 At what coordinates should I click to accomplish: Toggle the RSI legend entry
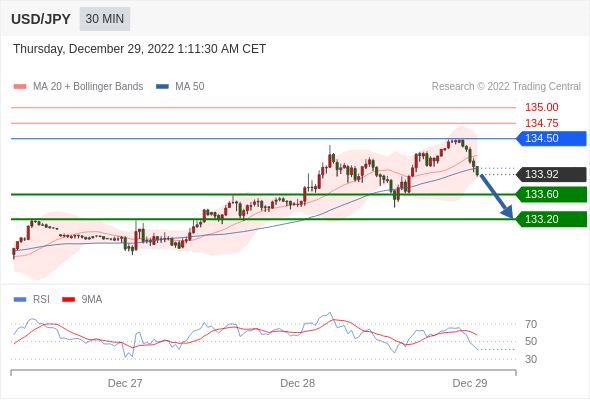[32, 300]
